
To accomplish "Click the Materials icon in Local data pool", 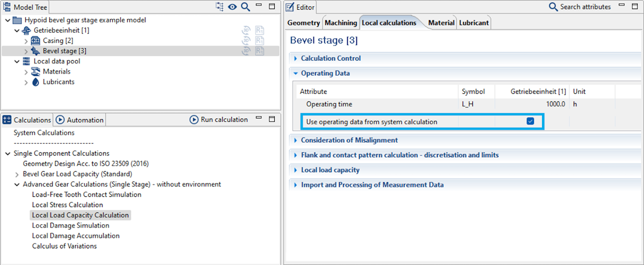I will coord(35,71).
